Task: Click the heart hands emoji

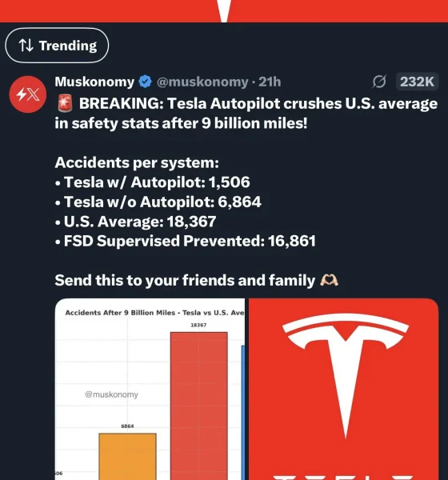Action: coord(329,280)
